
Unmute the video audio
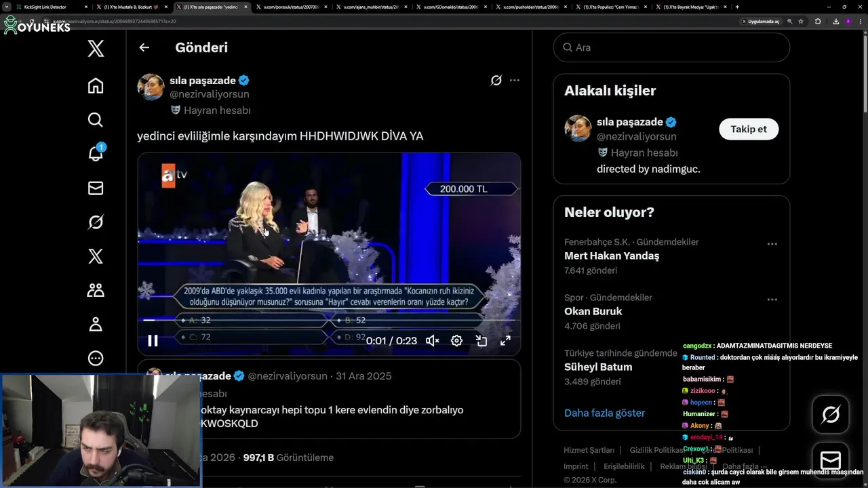tap(433, 341)
